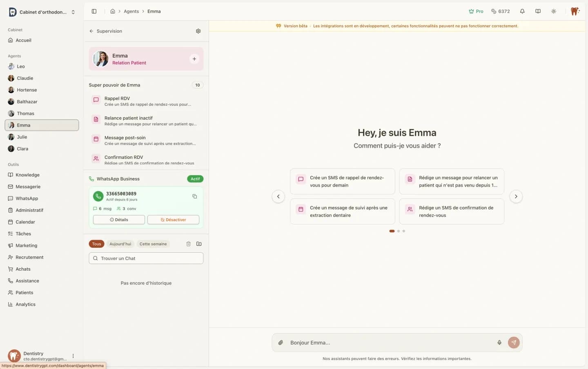This screenshot has width=588, height=369.
Task: Click the new folder icon in chat history
Action: coord(199,244)
